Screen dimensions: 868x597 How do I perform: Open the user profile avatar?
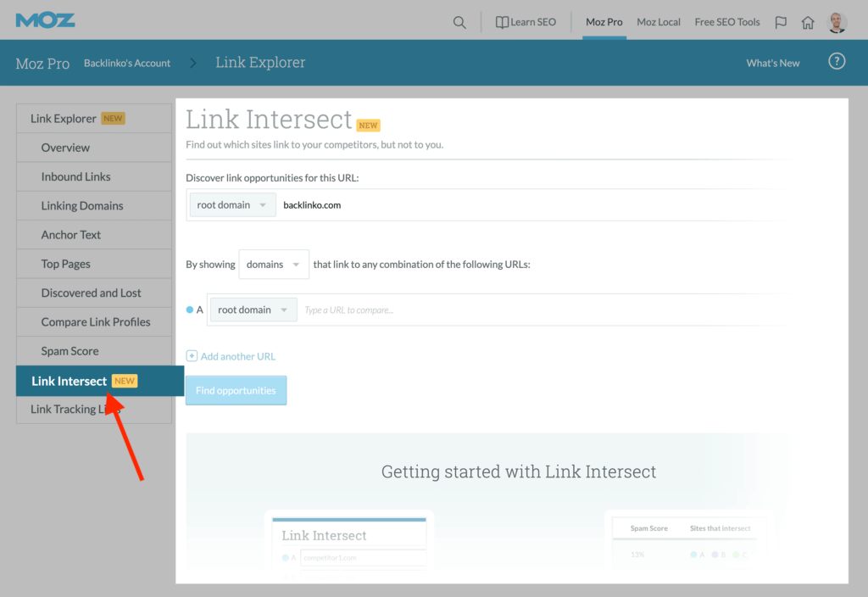[x=837, y=23]
